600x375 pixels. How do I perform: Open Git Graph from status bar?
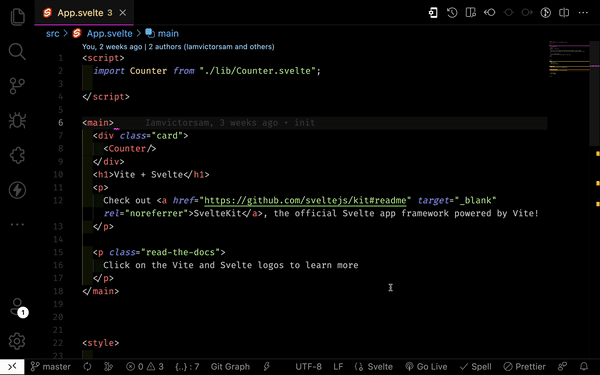(x=230, y=367)
